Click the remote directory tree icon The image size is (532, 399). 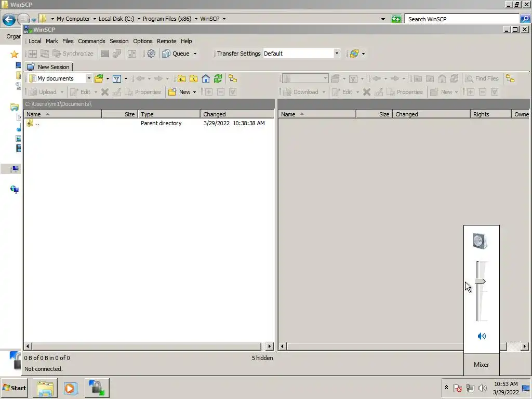(x=510, y=79)
